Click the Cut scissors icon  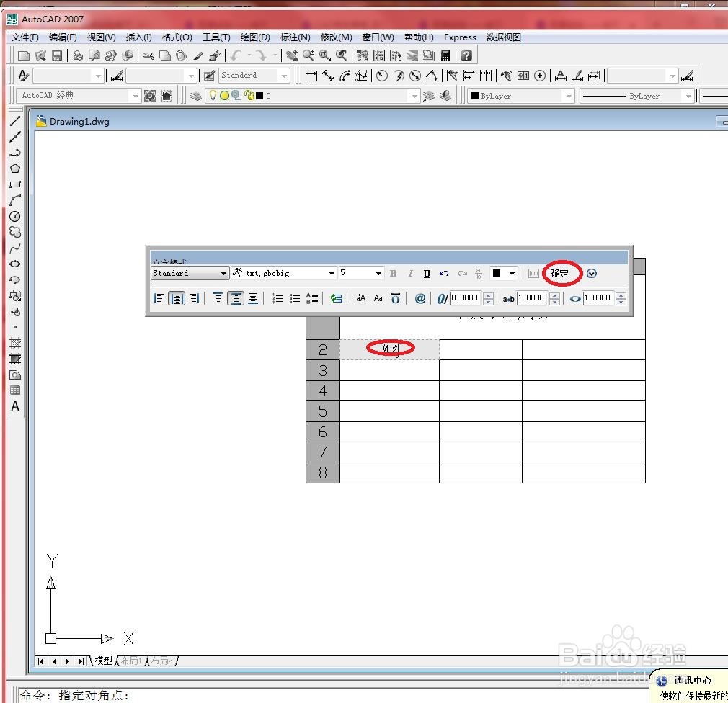tap(148, 55)
